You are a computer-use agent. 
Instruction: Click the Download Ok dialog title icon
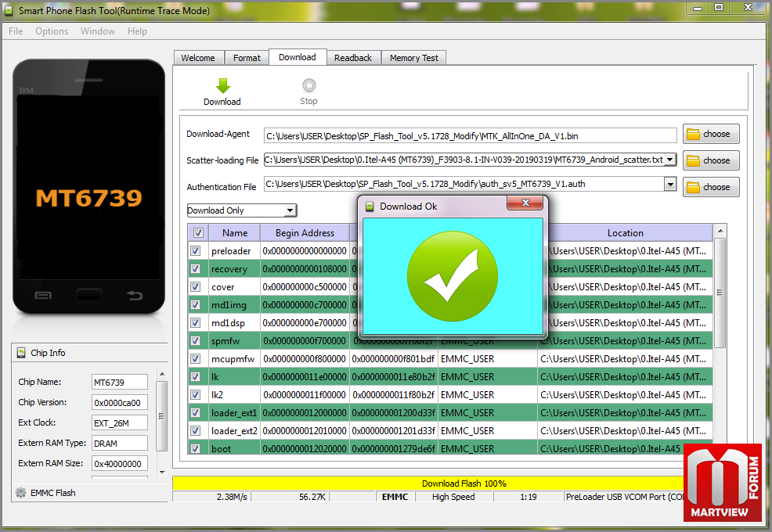pyautogui.click(x=370, y=207)
